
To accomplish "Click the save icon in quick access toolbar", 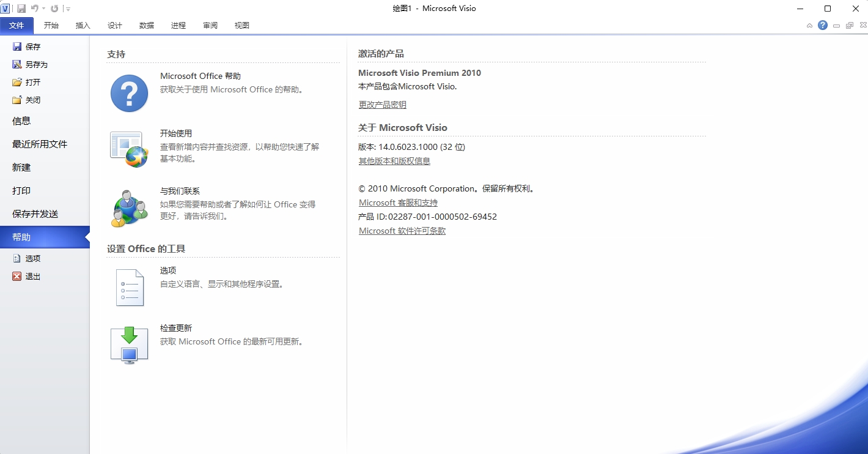I will [x=21, y=9].
